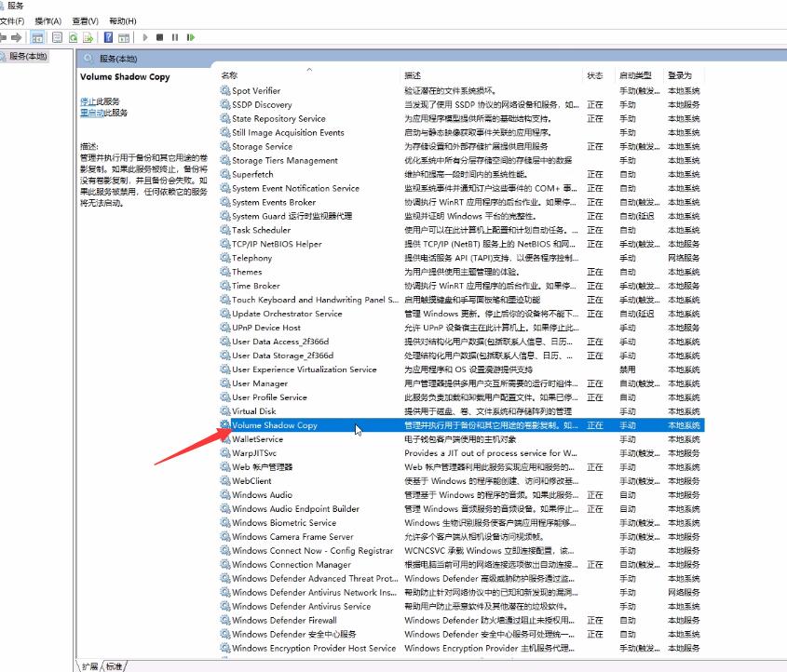Open the 查看(V) menu
The height and width of the screenshot is (672, 787).
click(x=86, y=21)
